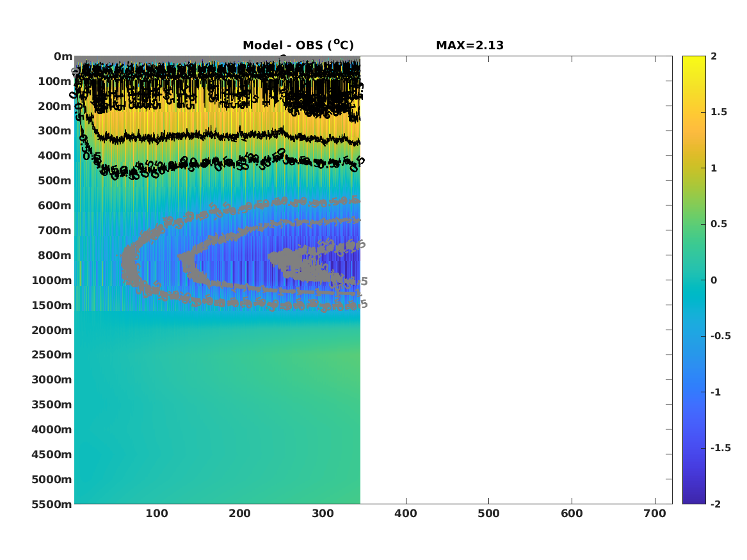Click the '1500m' depth axis label
Image resolution: width=747 pixels, height=560 pixels.
click(x=52, y=305)
